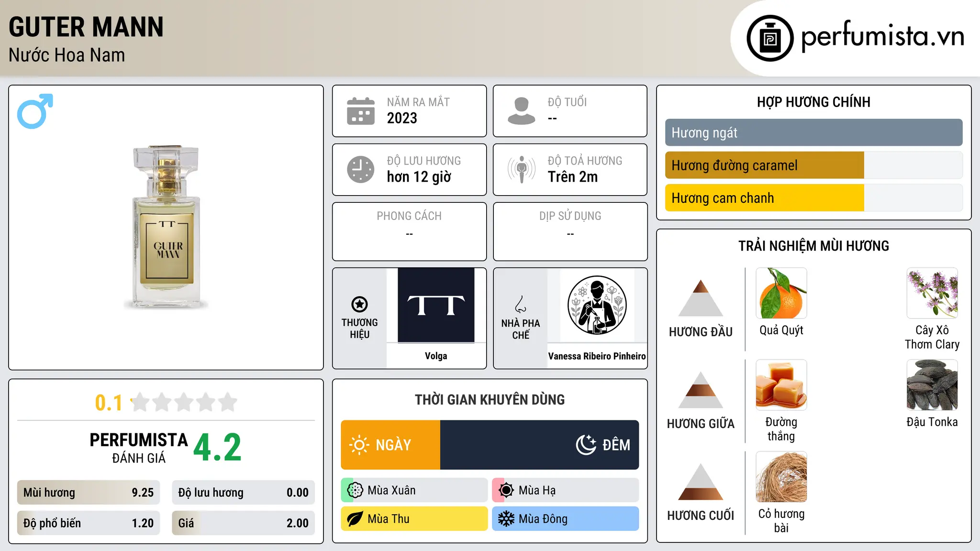Click the Mùi hương 9.25 score bar
Viewport: 980px width, 551px height.
click(89, 493)
